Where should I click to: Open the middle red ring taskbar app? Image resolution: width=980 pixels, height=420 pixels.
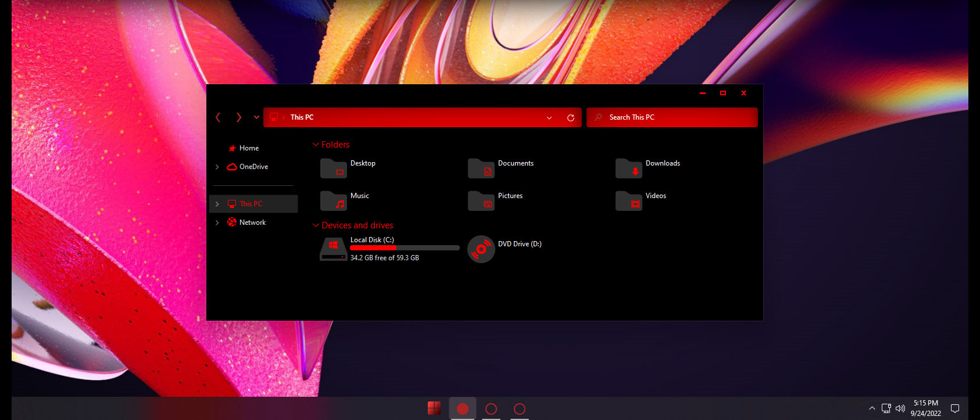(x=491, y=409)
